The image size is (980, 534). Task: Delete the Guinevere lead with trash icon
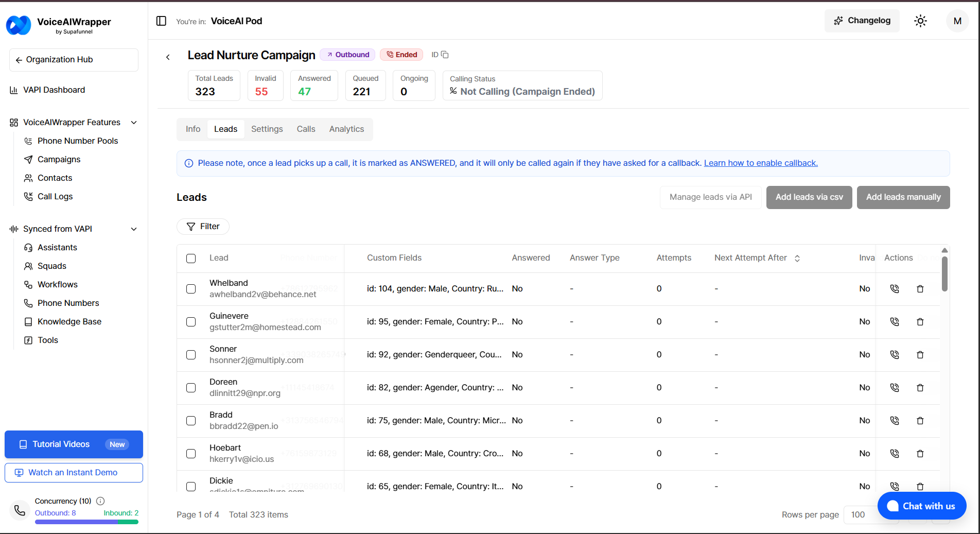point(920,322)
